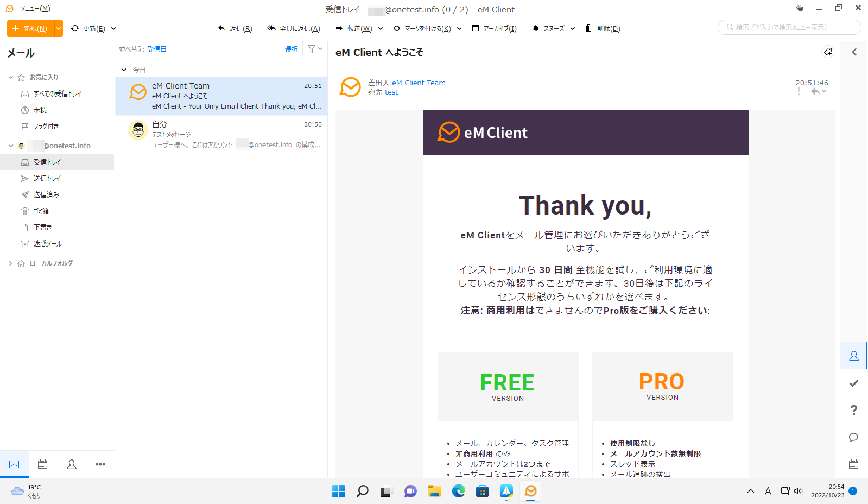Click the reply arrow in message header

click(x=815, y=91)
